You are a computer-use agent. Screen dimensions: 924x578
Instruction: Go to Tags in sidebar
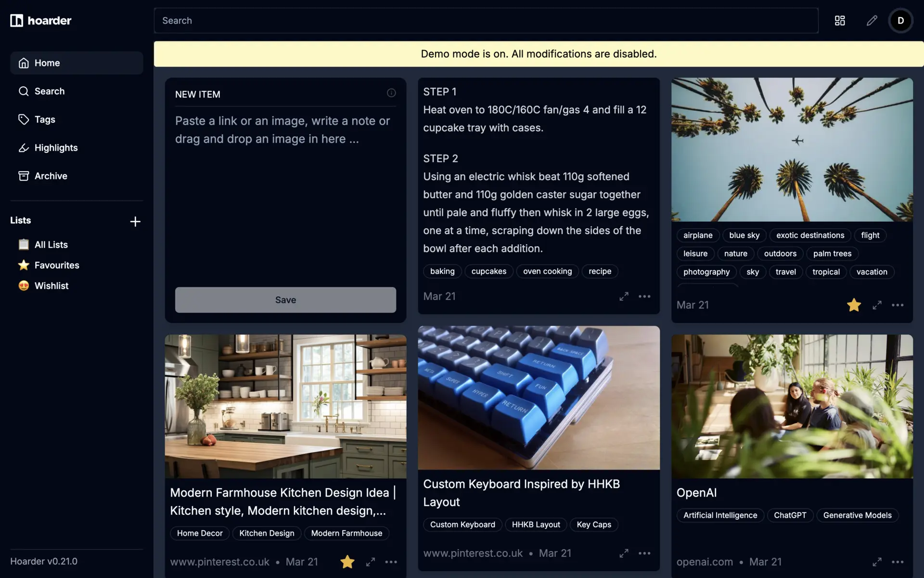pos(45,119)
